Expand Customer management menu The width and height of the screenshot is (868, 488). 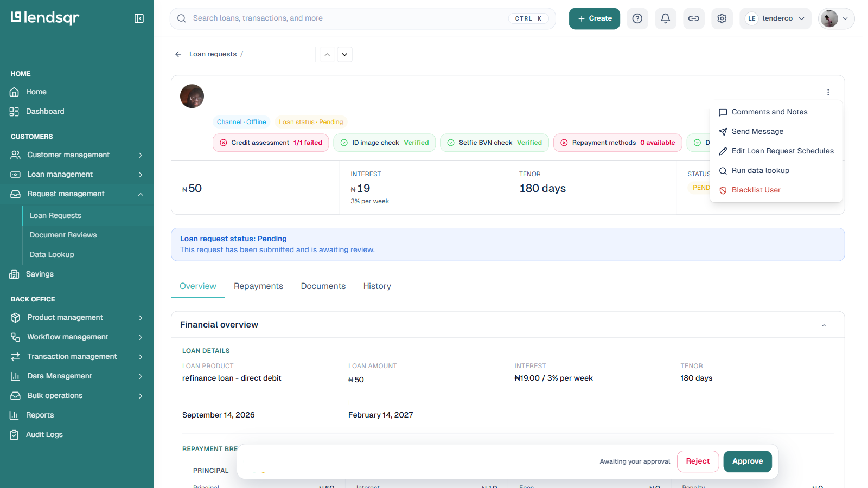coord(76,155)
